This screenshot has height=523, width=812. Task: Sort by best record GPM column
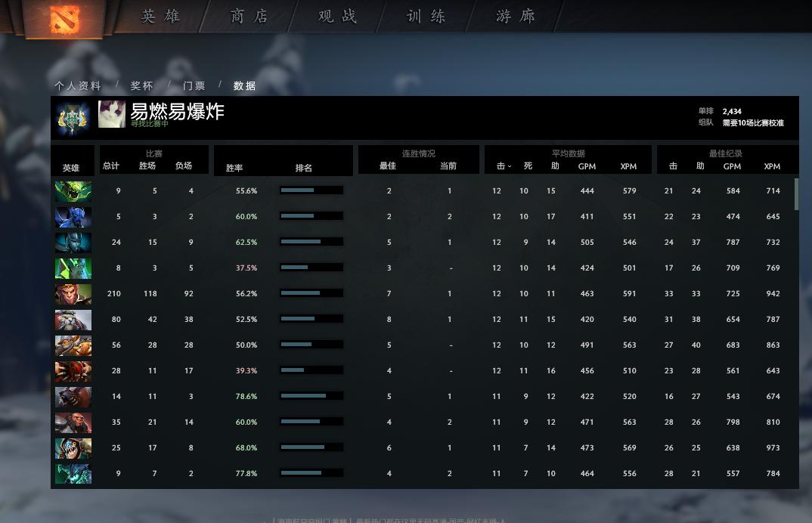[x=732, y=166]
